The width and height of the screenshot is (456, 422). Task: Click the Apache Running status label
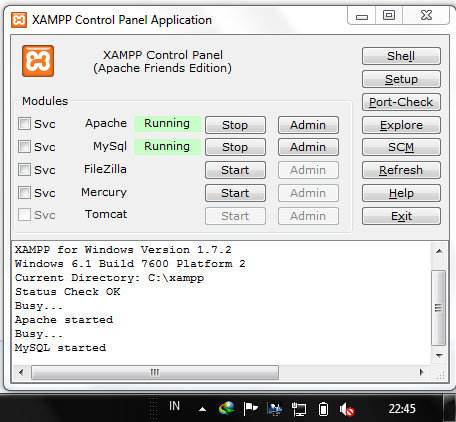click(167, 124)
